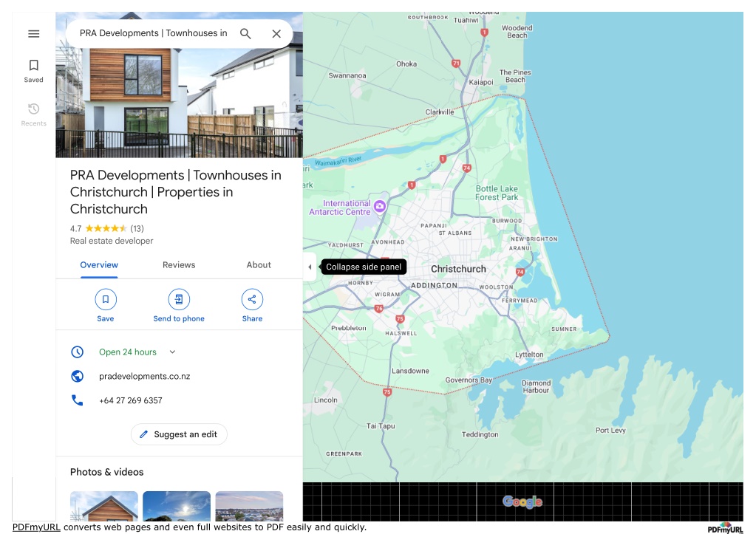Click Diamond Harbour label on the map
The height and width of the screenshot is (534, 756).
(536, 386)
